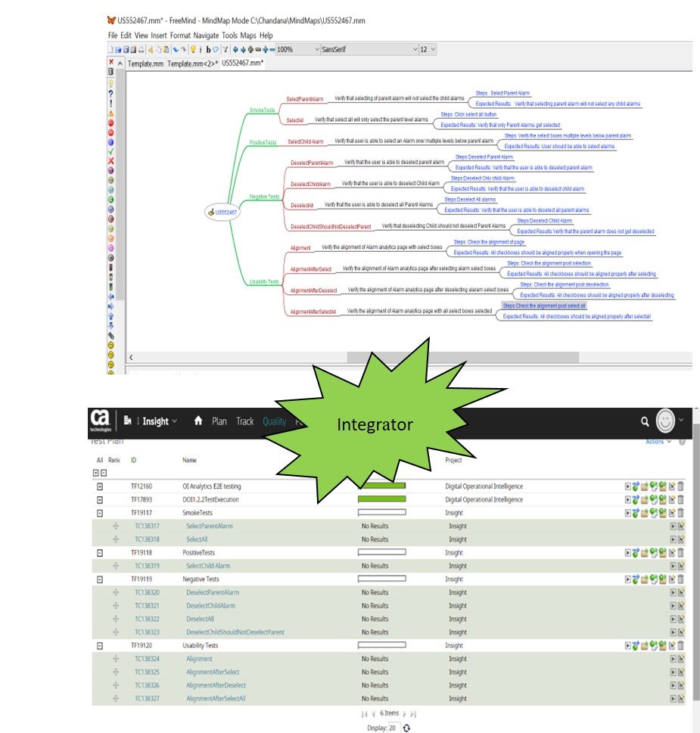This screenshot has height=733, width=700.
Task: Click the refresh icon next to Display count
Action: click(406, 728)
